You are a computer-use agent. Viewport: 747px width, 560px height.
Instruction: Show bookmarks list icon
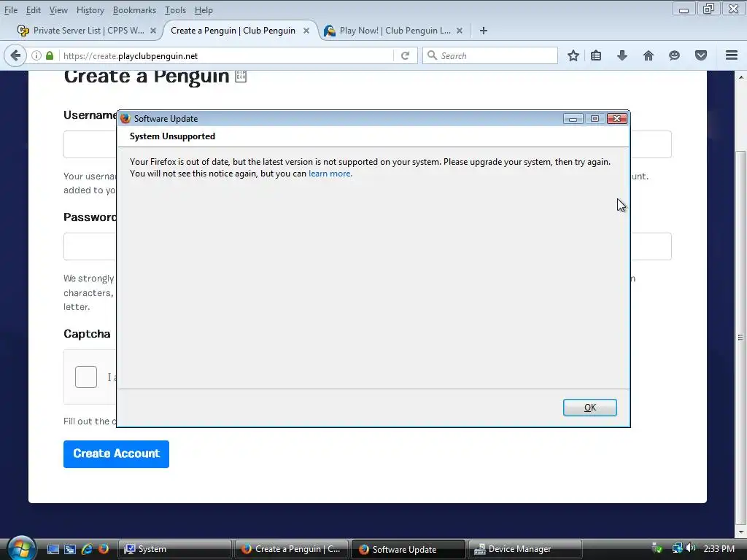596,55
